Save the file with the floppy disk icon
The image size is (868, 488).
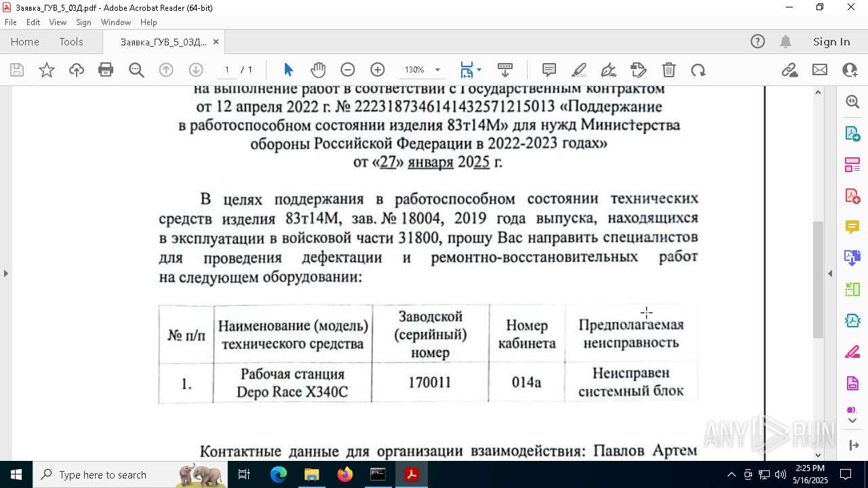pos(17,70)
